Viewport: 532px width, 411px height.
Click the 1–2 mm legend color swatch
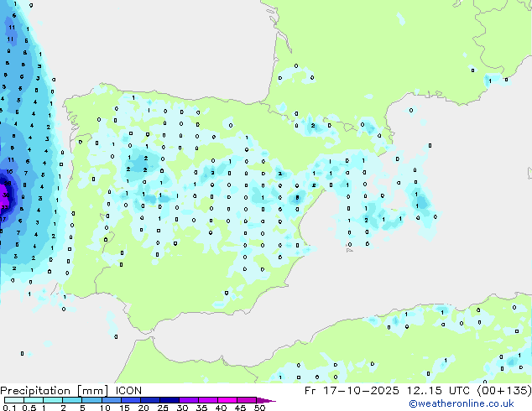53,400
